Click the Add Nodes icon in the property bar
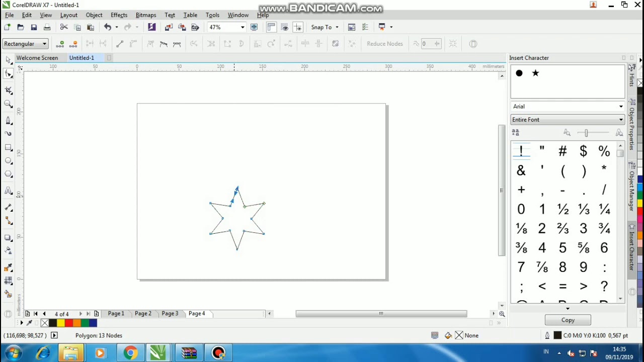This screenshot has height=362, width=644. [60, 44]
